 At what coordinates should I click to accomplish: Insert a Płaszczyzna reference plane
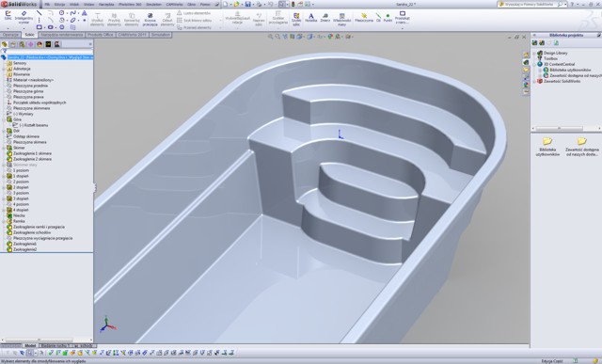coord(364,18)
